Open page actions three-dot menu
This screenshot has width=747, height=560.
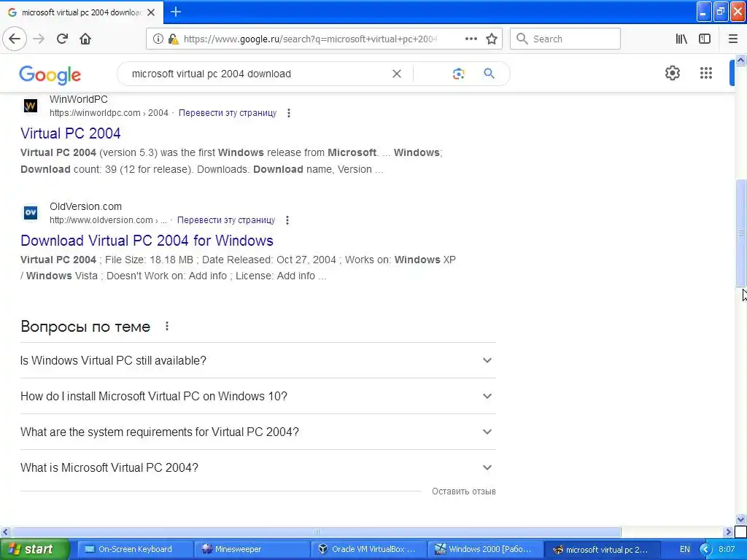pos(471,39)
